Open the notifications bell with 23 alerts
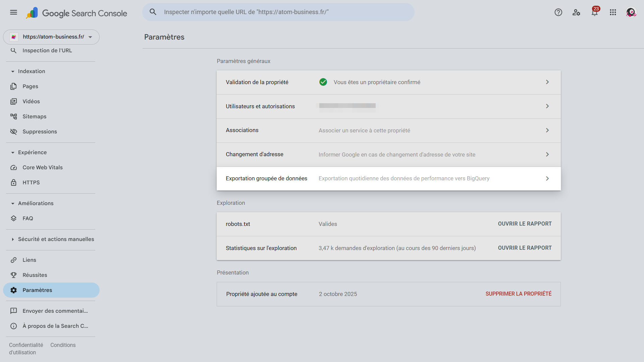The width and height of the screenshot is (644, 362). (x=594, y=12)
